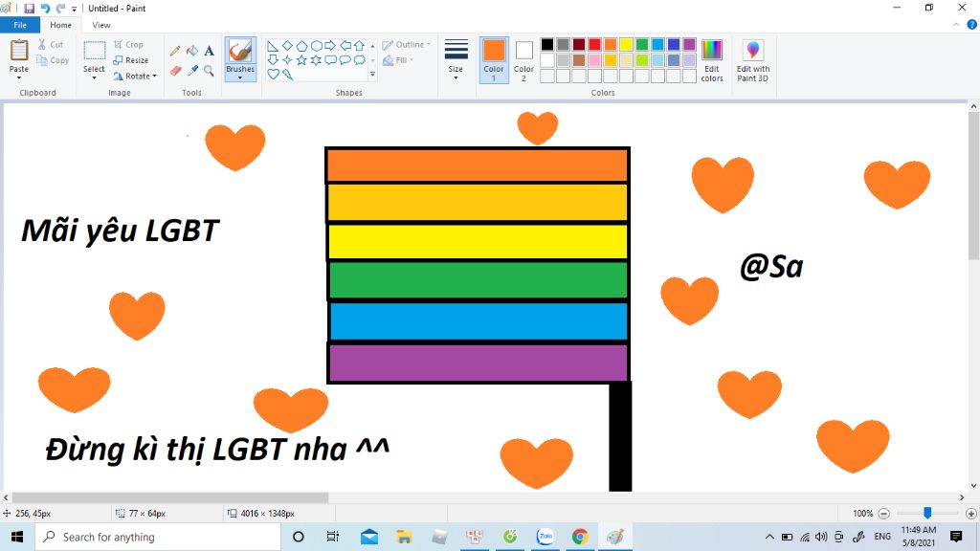Click the Resize button
Screen dimensions: 980x551
(130, 60)
